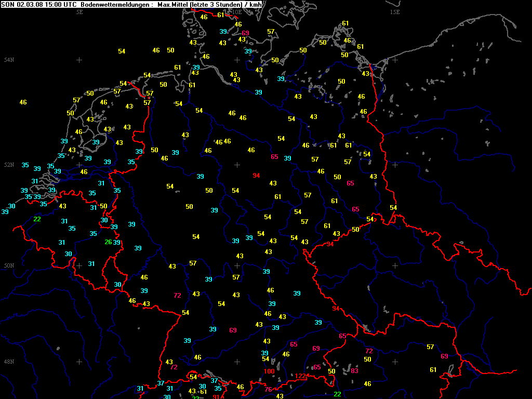Click the grid cross at 54N 5E
The height and width of the screenshot is (399, 532).
[79, 60]
